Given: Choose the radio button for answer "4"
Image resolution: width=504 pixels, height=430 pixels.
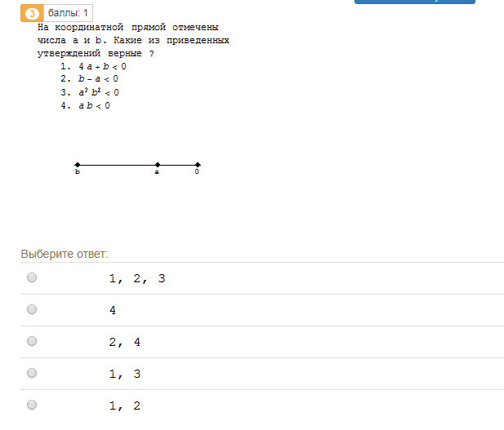Looking at the screenshot, I should click(x=32, y=309).
